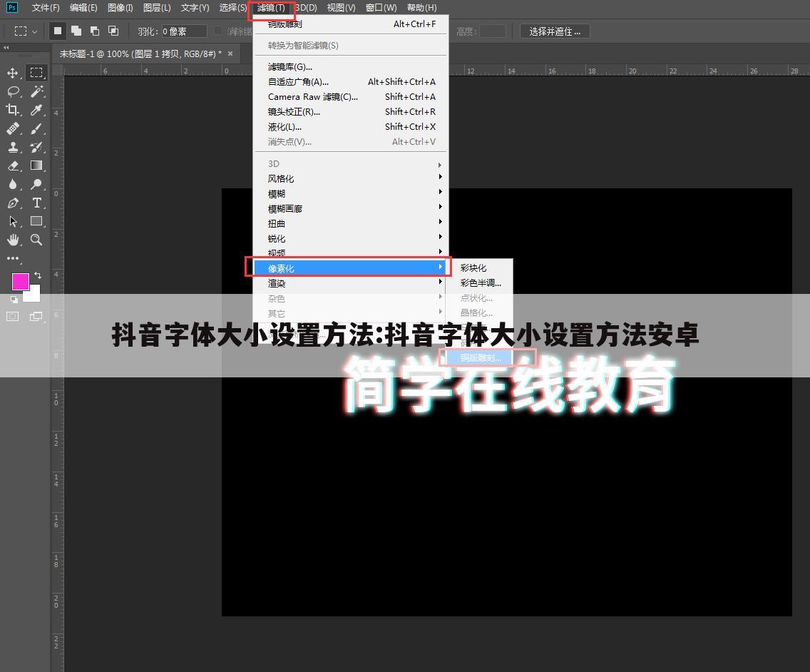Reset default foreground and background colors
Viewport: 810px width, 672px height.
[x=14, y=299]
